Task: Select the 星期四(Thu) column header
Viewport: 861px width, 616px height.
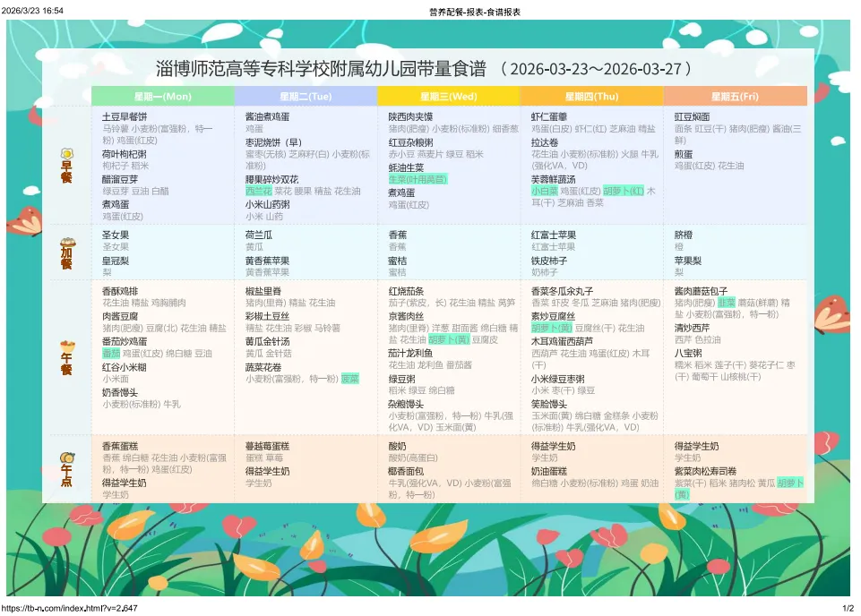Action: tap(591, 96)
